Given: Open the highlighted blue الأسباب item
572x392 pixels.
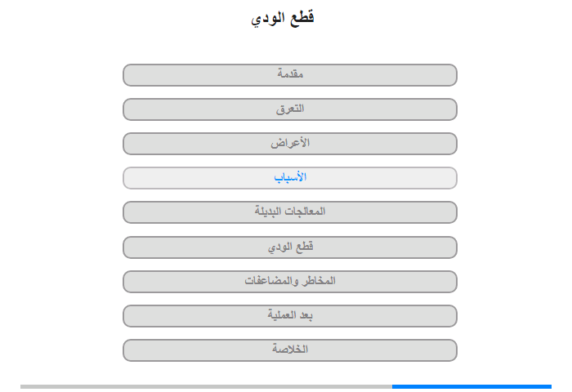Looking at the screenshot, I should pos(289,178).
